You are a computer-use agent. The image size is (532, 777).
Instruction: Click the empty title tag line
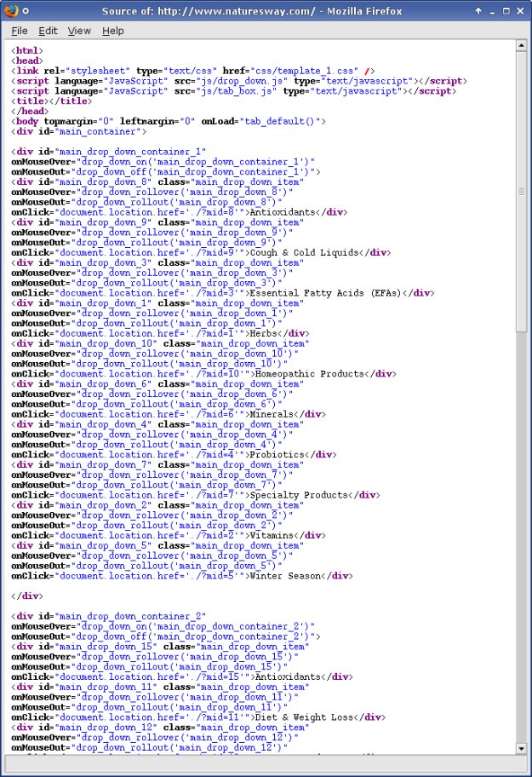[51, 101]
